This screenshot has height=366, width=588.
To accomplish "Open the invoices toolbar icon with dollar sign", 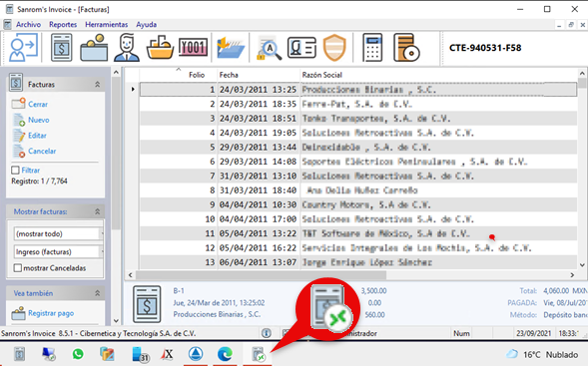I will [62, 48].
